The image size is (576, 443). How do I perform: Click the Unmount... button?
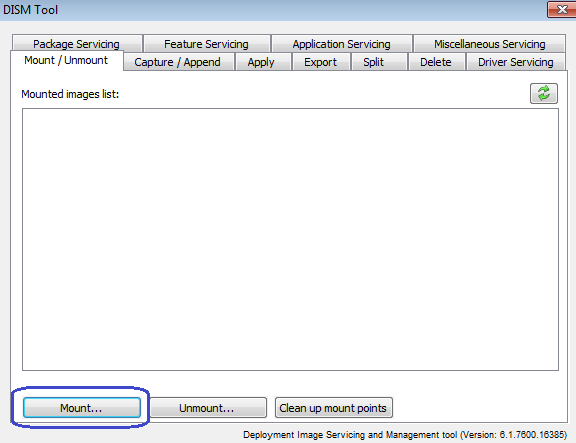point(208,408)
